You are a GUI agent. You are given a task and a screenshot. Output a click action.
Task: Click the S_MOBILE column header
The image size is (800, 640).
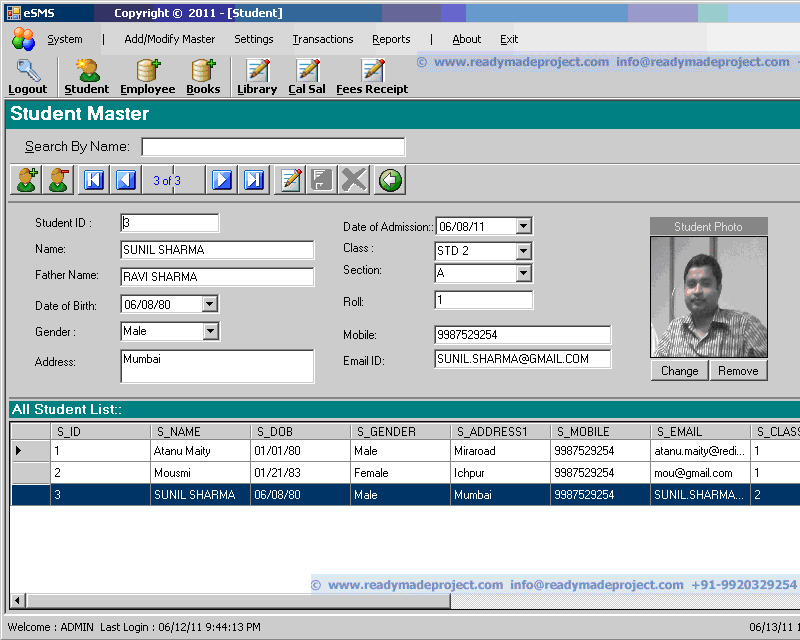point(601,432)
